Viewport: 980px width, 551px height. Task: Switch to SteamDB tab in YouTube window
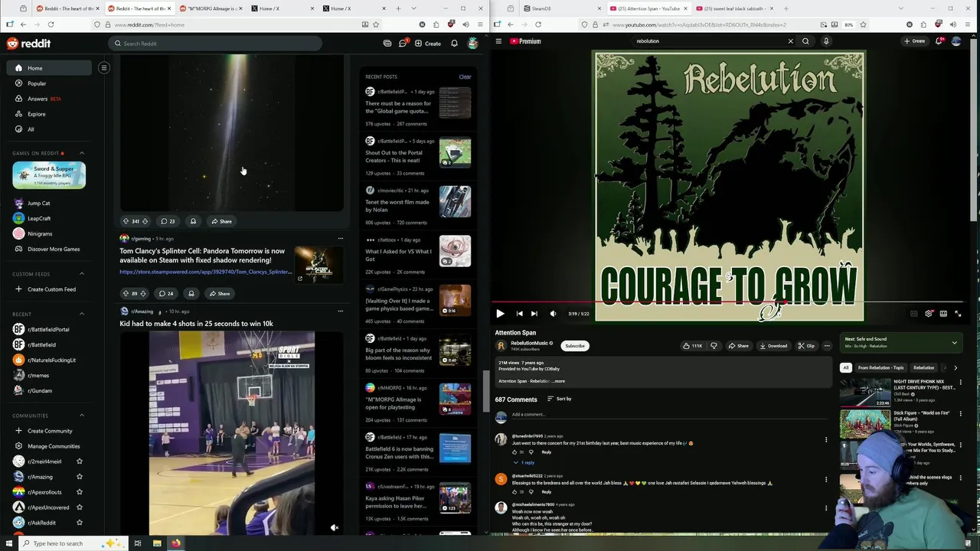561,8
